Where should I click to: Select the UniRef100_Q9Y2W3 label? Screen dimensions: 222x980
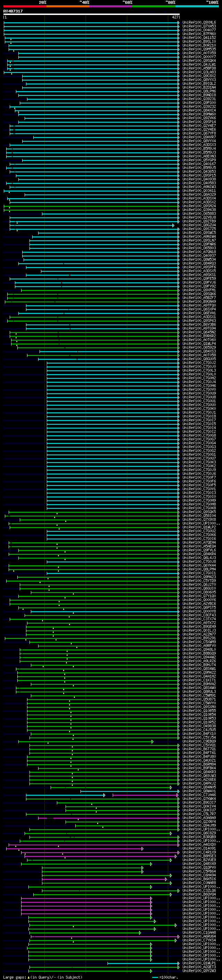pos(199,971)
